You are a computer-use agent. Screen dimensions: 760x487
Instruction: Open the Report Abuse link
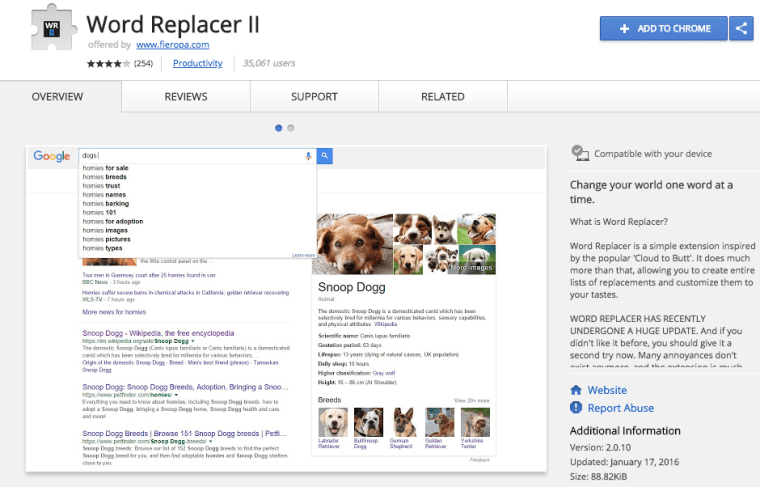pos(620,408)
